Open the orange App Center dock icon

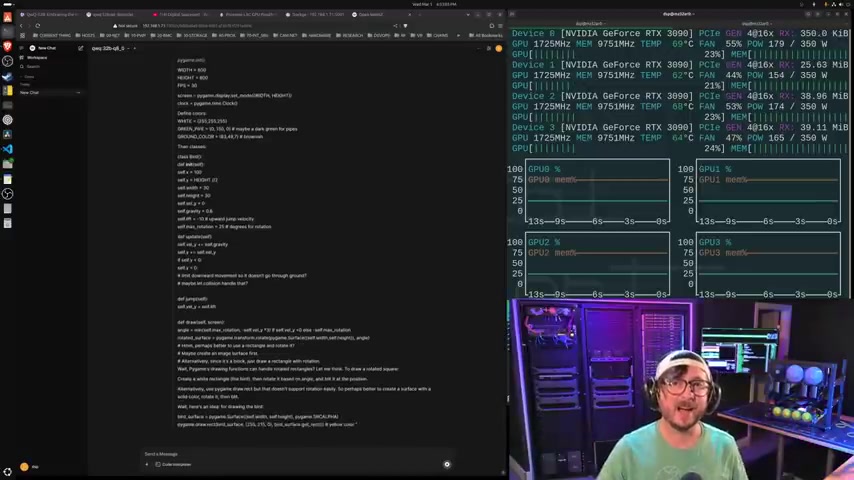[8, 17]
